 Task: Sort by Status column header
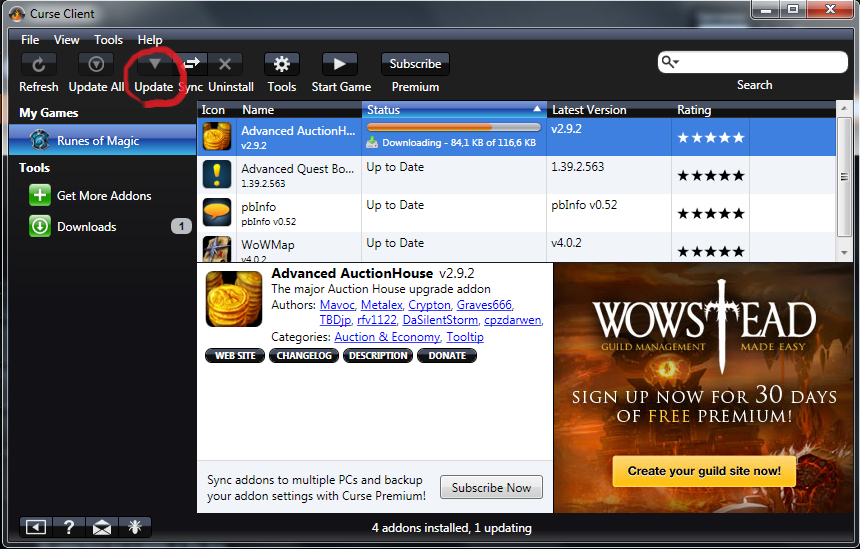(x=454, y=110)
